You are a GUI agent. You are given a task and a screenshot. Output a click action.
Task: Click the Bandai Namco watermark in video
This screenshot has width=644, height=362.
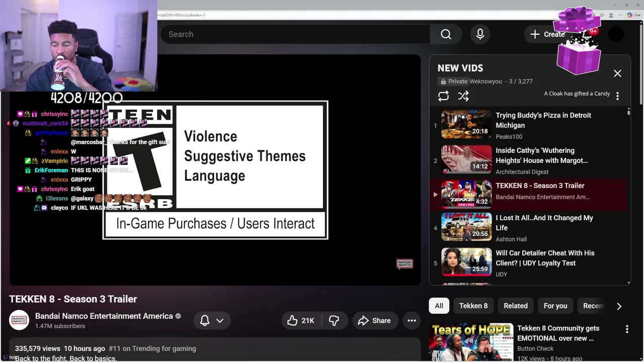405,263
